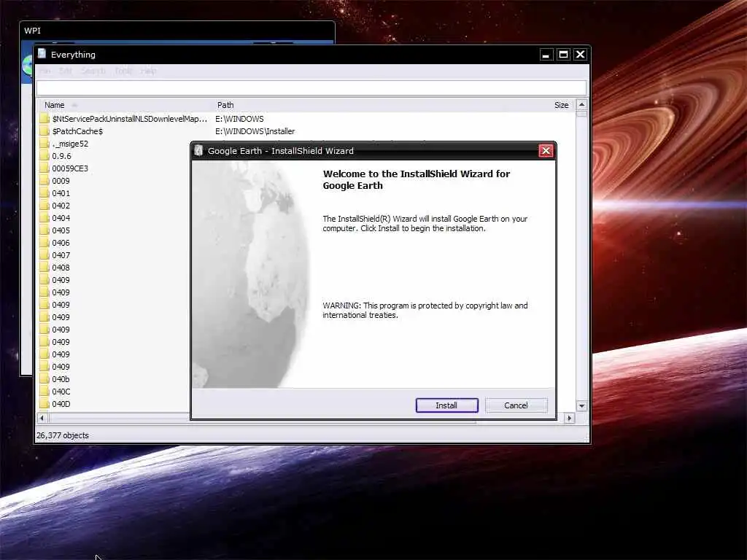Select the 0405 folder row
The width and height of the screenshot is (747, 560).
click(x=61, y=230)
